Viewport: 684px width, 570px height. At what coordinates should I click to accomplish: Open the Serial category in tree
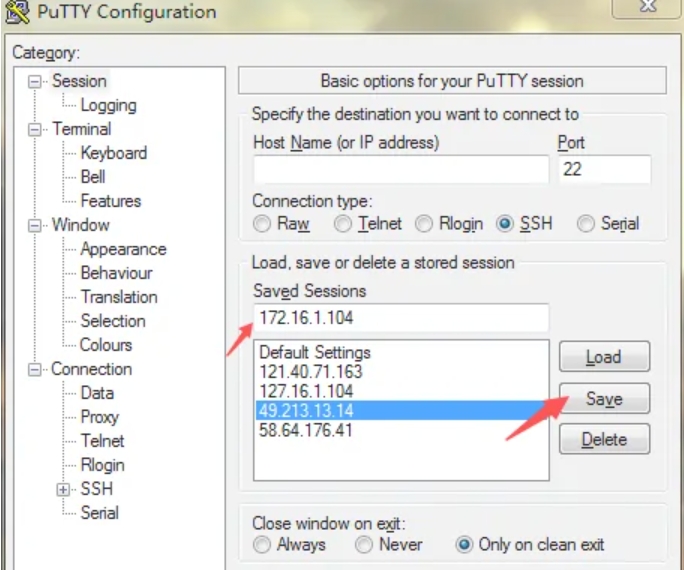99,513
